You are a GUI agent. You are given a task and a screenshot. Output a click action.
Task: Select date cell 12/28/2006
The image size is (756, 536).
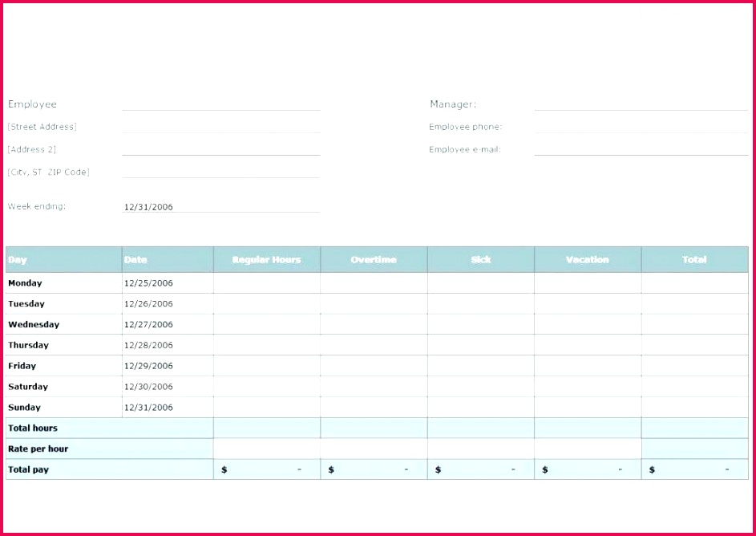point(168,346)
